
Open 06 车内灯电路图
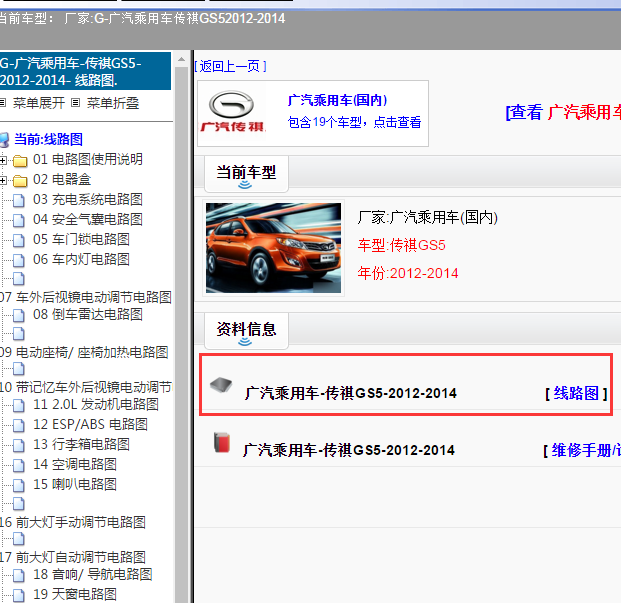point(81,259)
